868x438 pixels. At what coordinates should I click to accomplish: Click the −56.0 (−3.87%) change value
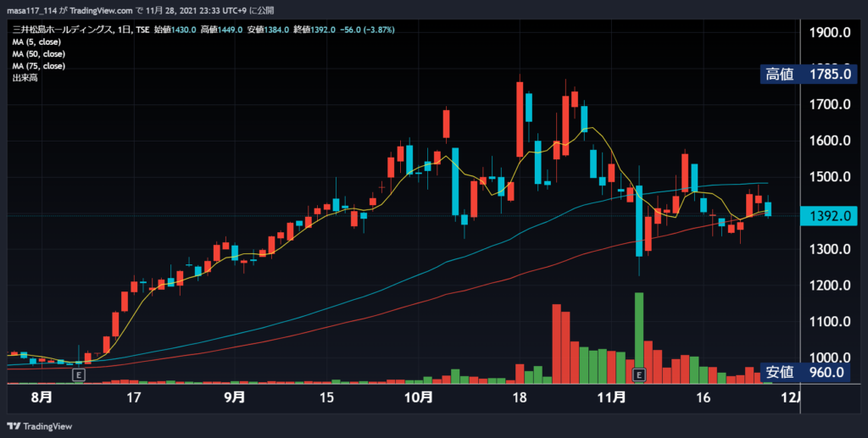[367, 30]
